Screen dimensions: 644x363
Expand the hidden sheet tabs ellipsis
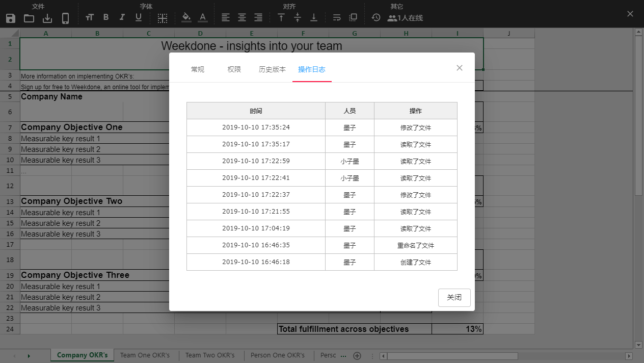(343, 355)
